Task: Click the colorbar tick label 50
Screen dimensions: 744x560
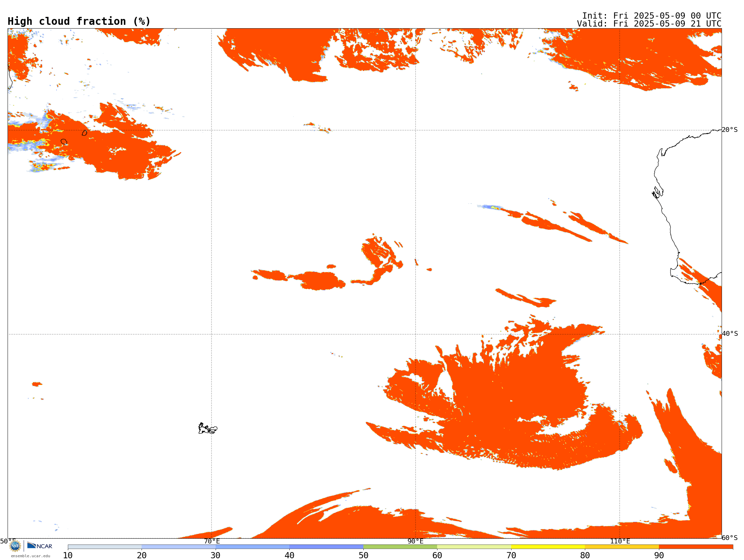Action: (363, 556)
